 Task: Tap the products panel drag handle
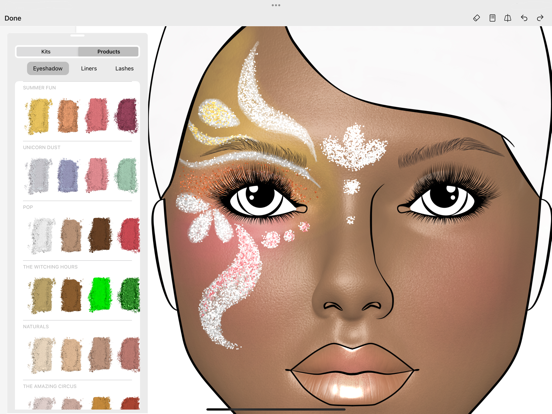(x=77, y=36)
